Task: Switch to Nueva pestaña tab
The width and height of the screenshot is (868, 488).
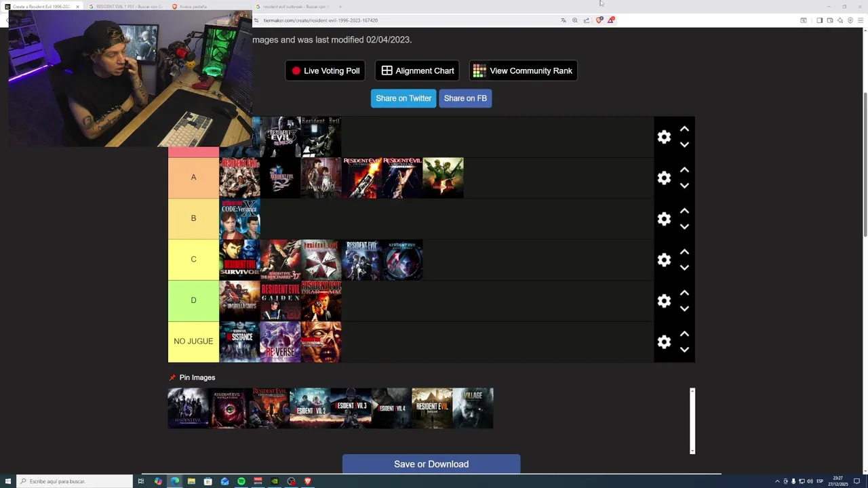Action: click(x=193, y=7)
